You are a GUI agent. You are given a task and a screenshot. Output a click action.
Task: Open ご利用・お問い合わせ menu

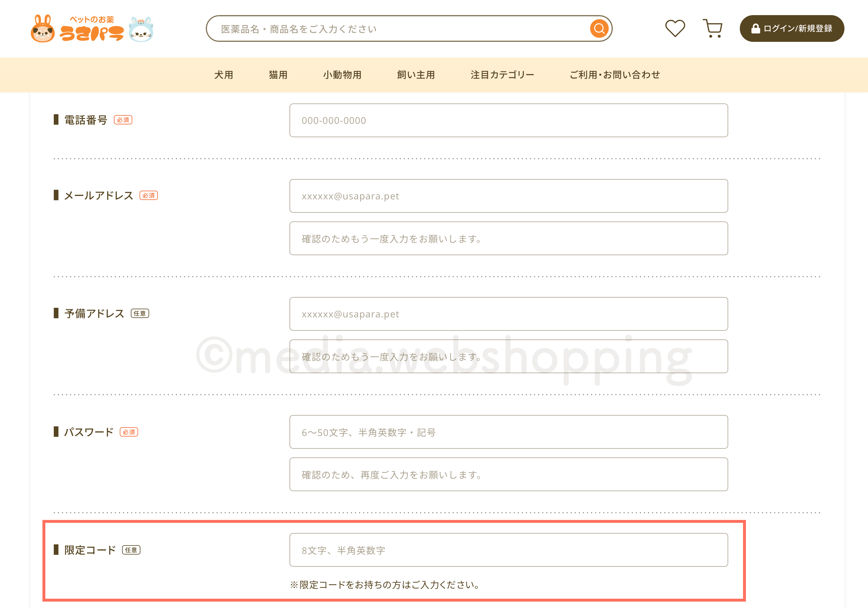614,74
